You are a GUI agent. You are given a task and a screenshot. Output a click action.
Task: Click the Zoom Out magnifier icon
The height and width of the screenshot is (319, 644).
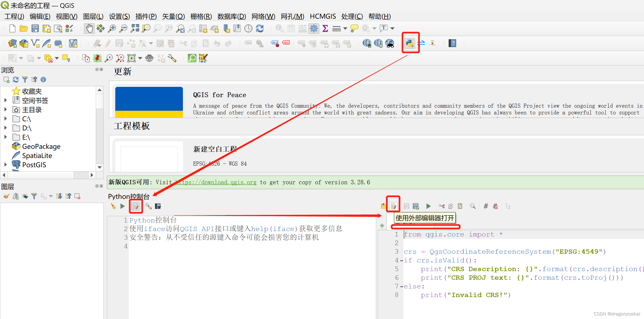(x=123, y=28)
